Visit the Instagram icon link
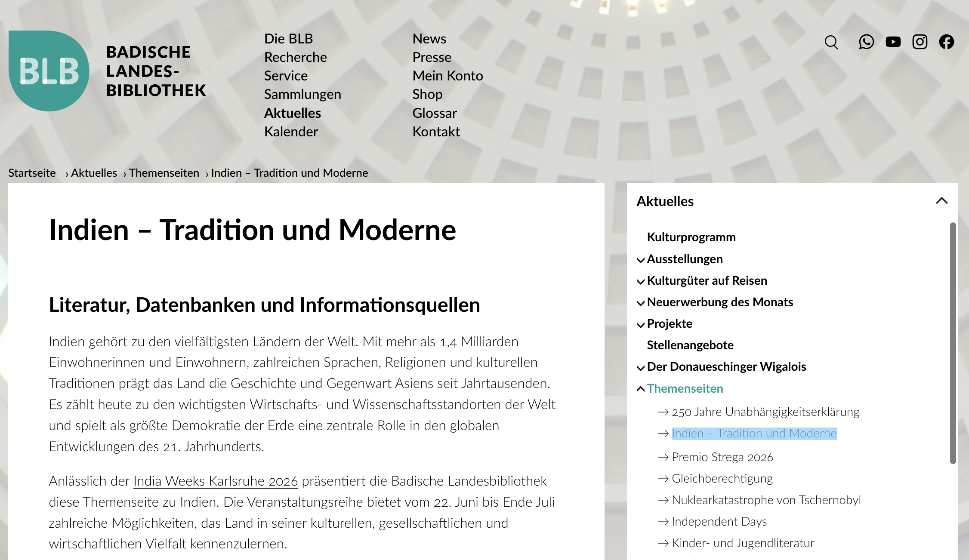The image size is (969, 560). click(920, 42)
